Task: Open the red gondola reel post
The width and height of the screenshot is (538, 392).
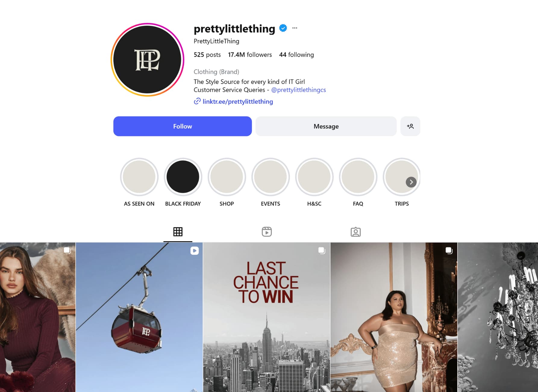Action: pyautogui.click(x=139, y=317)
